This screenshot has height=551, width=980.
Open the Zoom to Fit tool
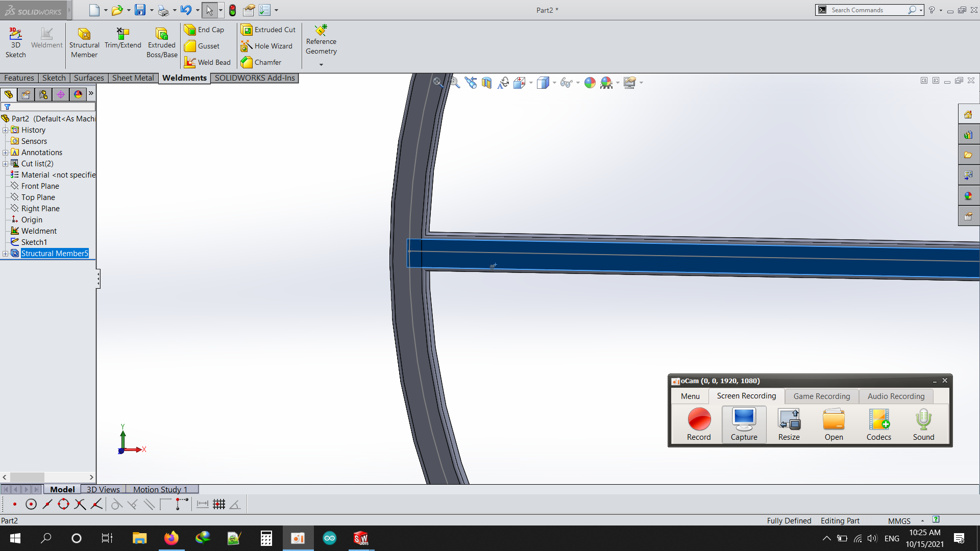coord(438,83)
